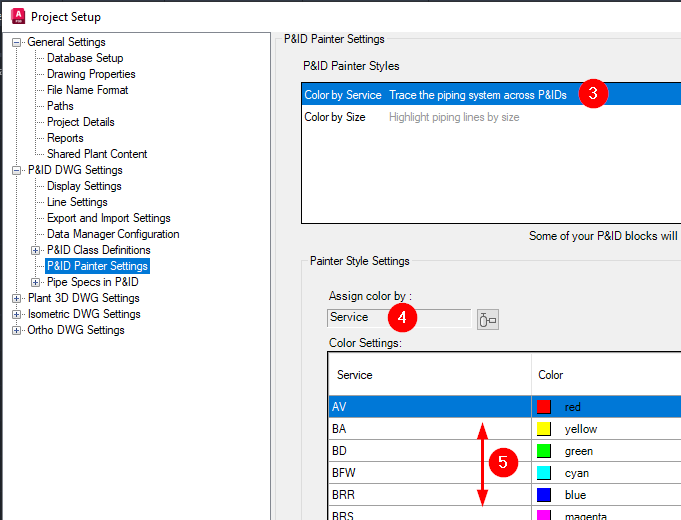This screenshot has width=681, height=520.
Task: Collapse the General Settings node
Action: [17, 43]
